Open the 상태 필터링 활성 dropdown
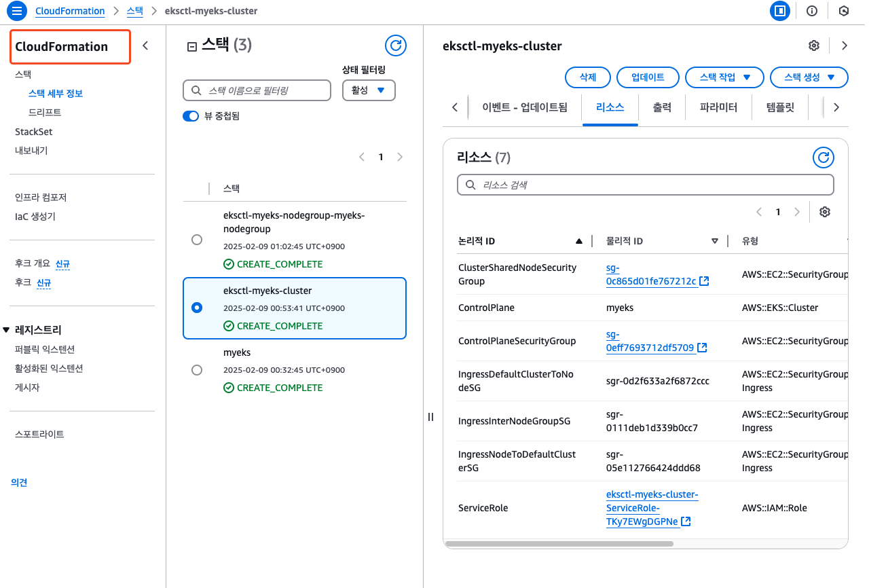The height and width of the screenshot is (588, 869). [369, 90]
